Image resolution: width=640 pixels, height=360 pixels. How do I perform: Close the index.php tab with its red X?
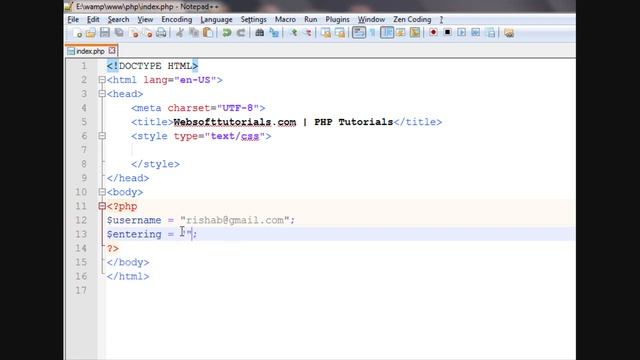(112, 51)
